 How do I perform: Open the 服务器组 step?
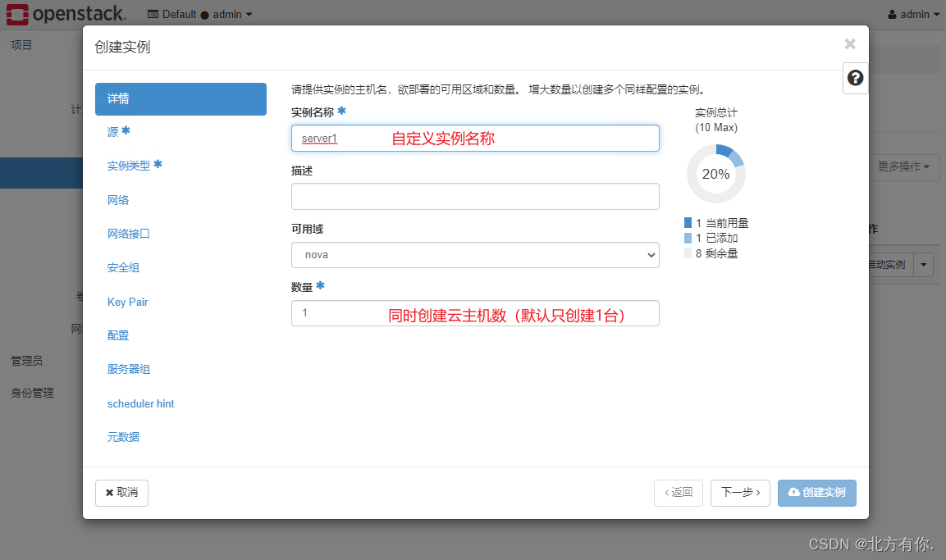coord(129,369)
